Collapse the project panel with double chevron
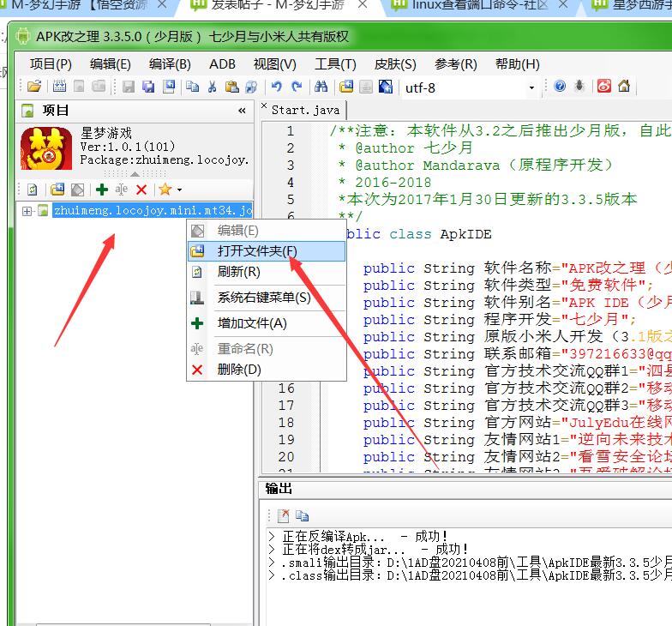672x626 pixels. [242, 111]
